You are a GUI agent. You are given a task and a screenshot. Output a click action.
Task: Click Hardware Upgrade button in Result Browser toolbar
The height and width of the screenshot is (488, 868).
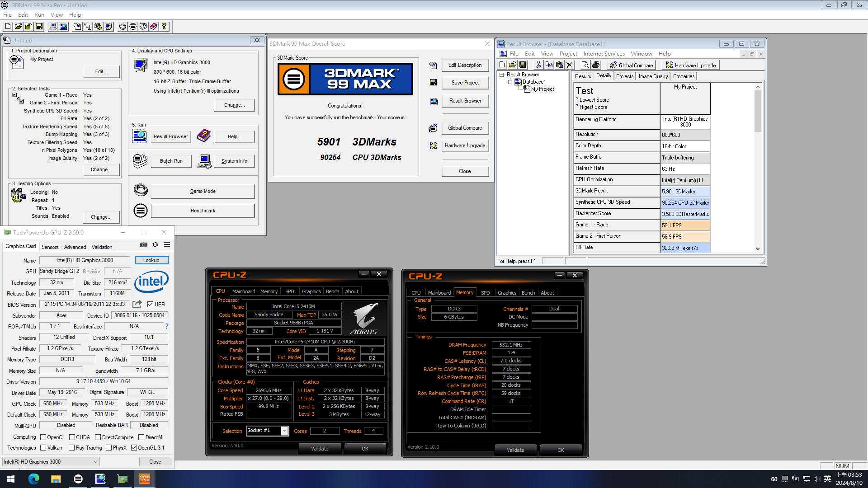[x=690, y=65]
